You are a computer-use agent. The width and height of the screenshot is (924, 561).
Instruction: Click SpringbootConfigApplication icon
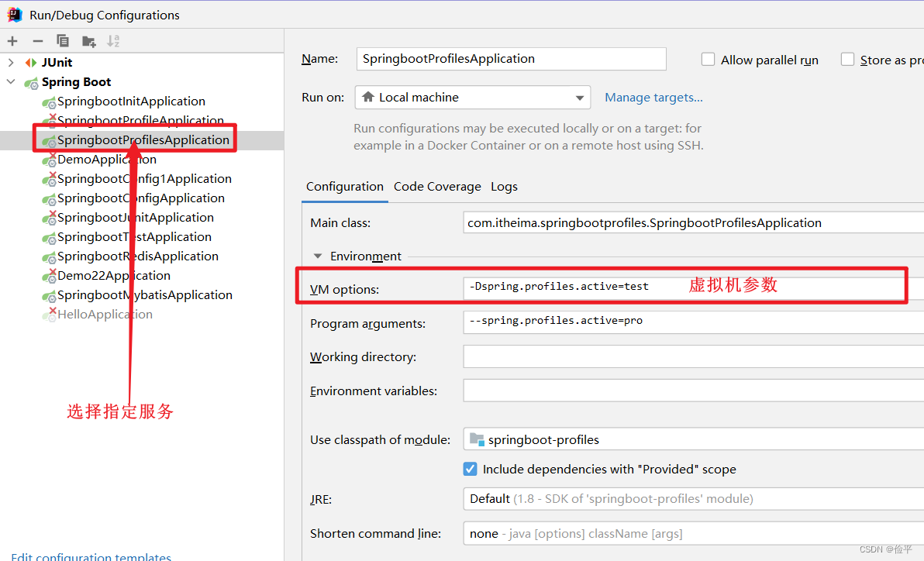click(49, 198)
